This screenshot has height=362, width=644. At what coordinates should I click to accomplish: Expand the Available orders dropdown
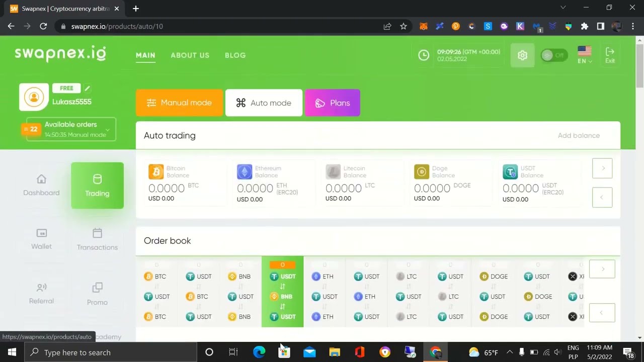pos(71,129)
